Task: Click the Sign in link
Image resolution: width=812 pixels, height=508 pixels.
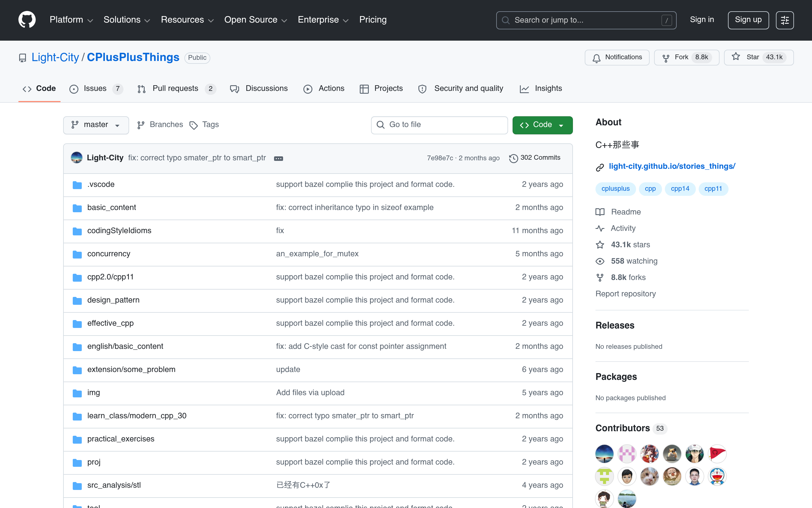Action: 701,20
